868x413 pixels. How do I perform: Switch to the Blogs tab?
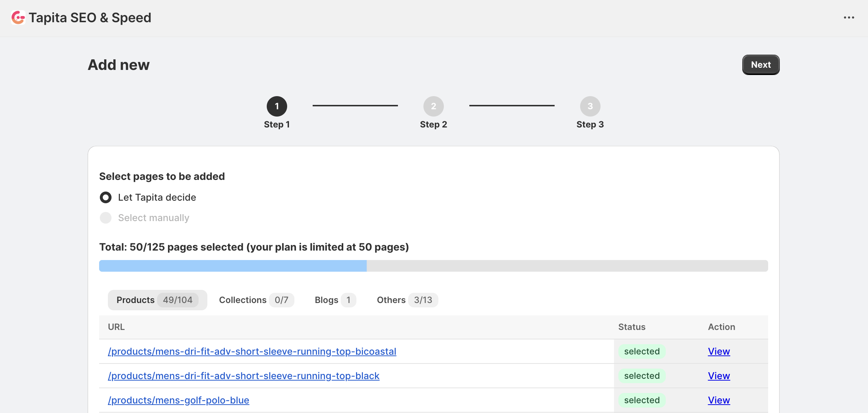click(x=333, y=300)
